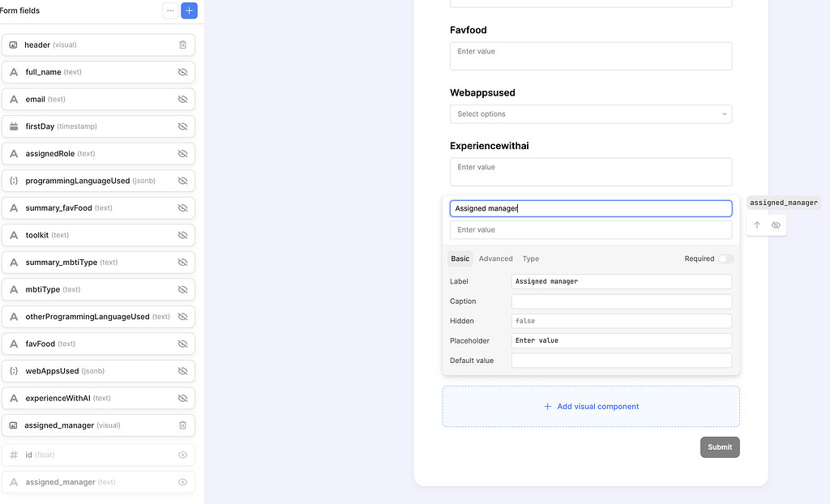Click the timestamp icon on firstDay field
Viewport: 830px width, 504px height.
click(14, 126)
